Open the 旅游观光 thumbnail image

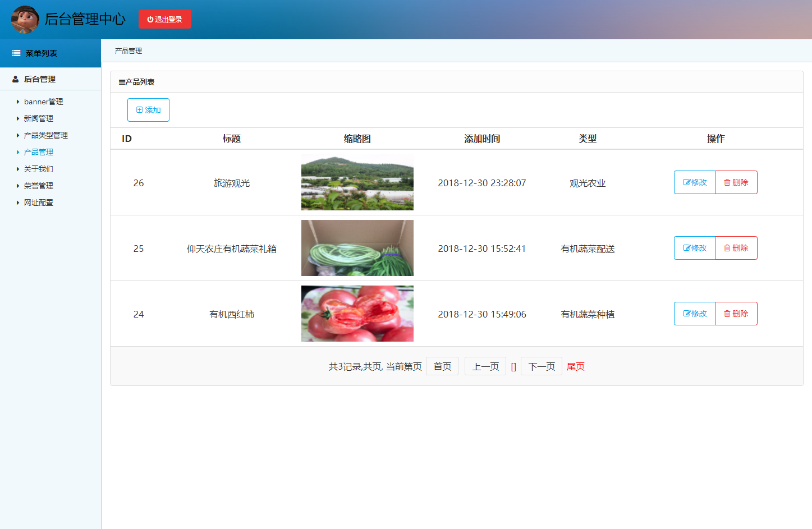pos(357,182)
